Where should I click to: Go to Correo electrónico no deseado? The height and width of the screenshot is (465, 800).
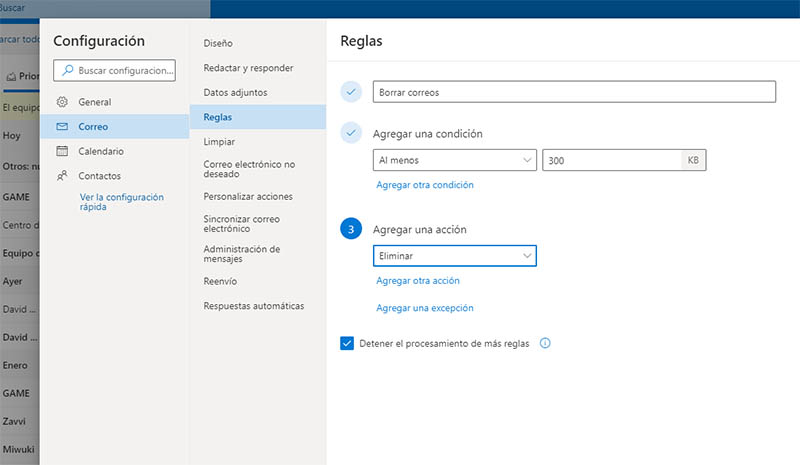tap(248, 169)
